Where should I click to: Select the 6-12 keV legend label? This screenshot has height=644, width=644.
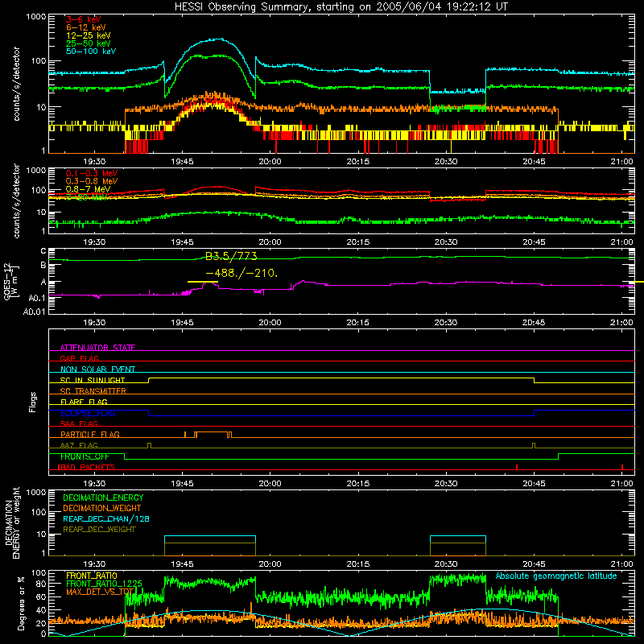click(x=86, y=27)
